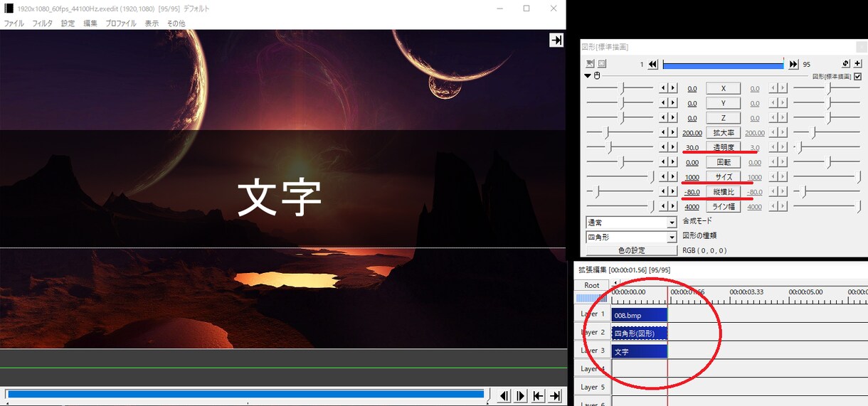Jump to object's first frame in settings dialog
The image size is (868, 406).
(652, 64)
